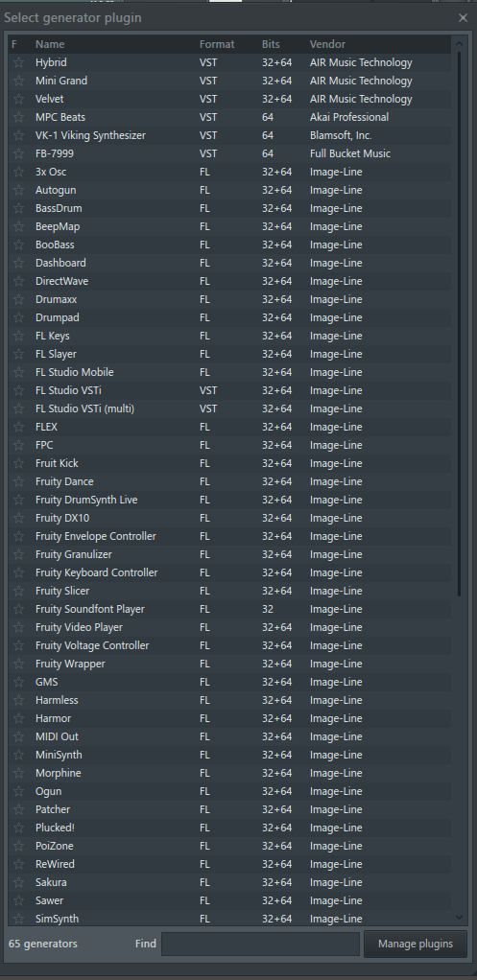Toggle favorite star for Fruity Slicer
Screen dimensions: 477x980
(19, 591)
